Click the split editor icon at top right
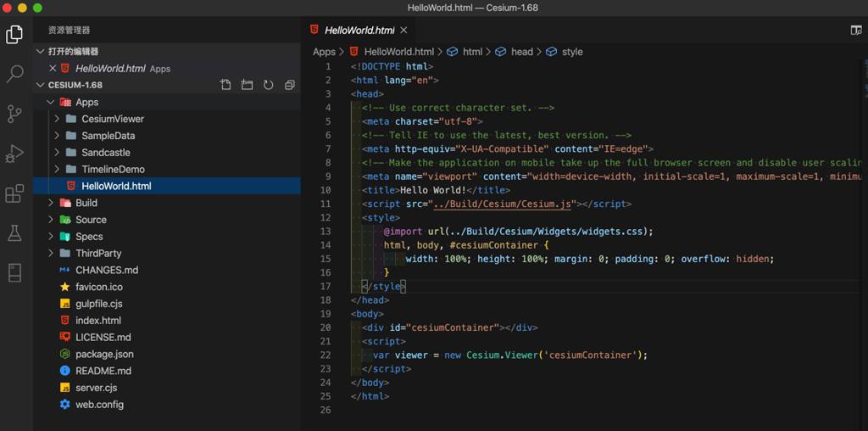 pyautogui.click(x=856, y=31)
